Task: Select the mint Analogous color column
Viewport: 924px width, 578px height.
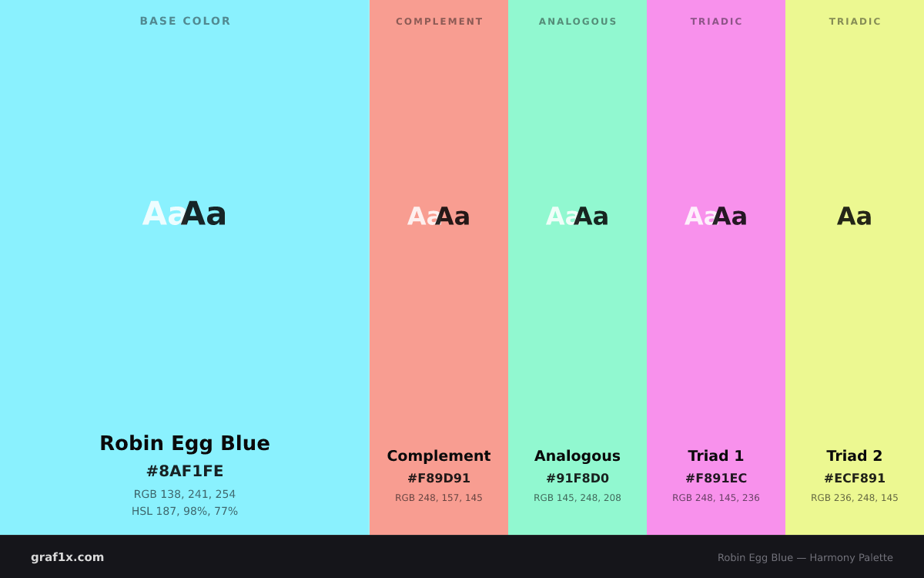Action: [x=577, y=267]
